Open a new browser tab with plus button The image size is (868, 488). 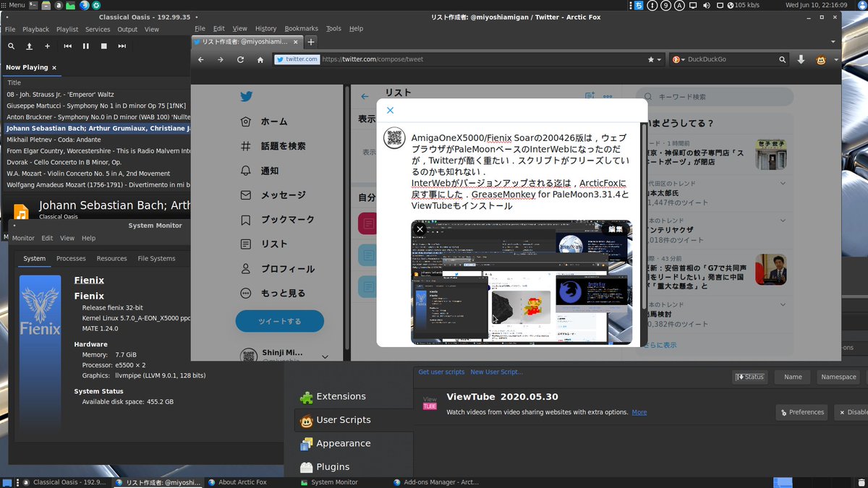[x=311, y=41]
